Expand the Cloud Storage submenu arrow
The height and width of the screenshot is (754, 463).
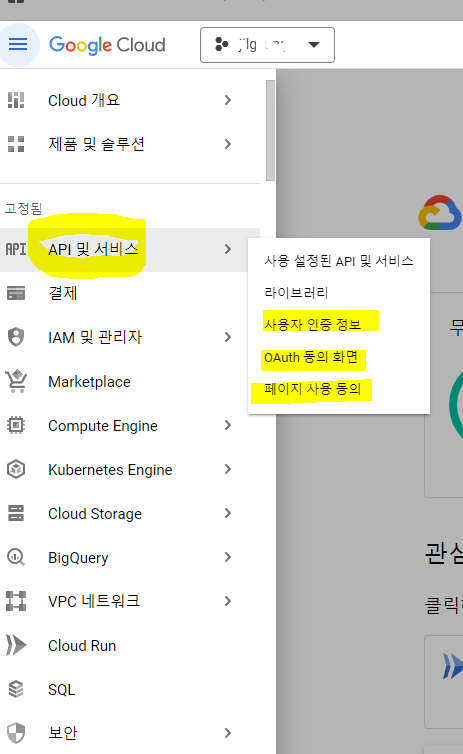click(x=228, y=514)
